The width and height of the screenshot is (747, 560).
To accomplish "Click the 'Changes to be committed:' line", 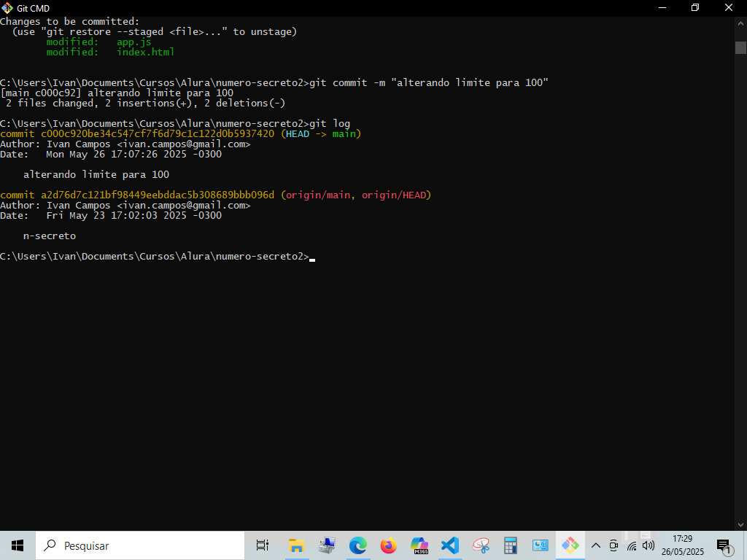I will (x=69, y=21).
